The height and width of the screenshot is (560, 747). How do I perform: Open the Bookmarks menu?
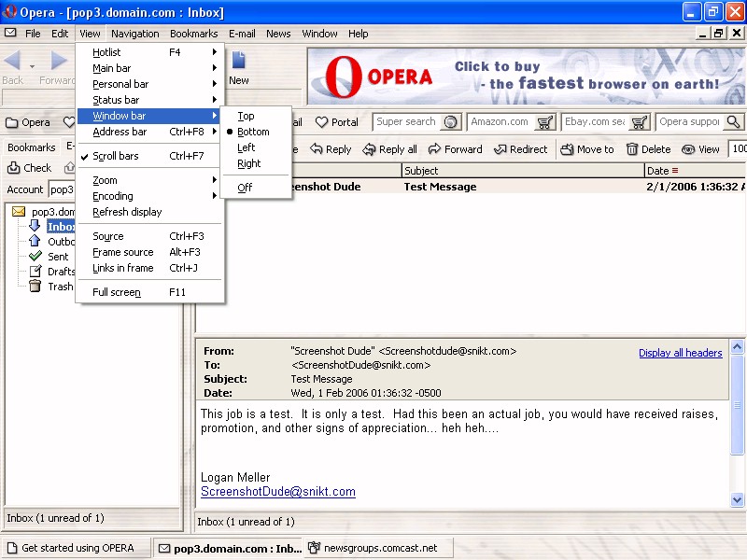[193, 34]
